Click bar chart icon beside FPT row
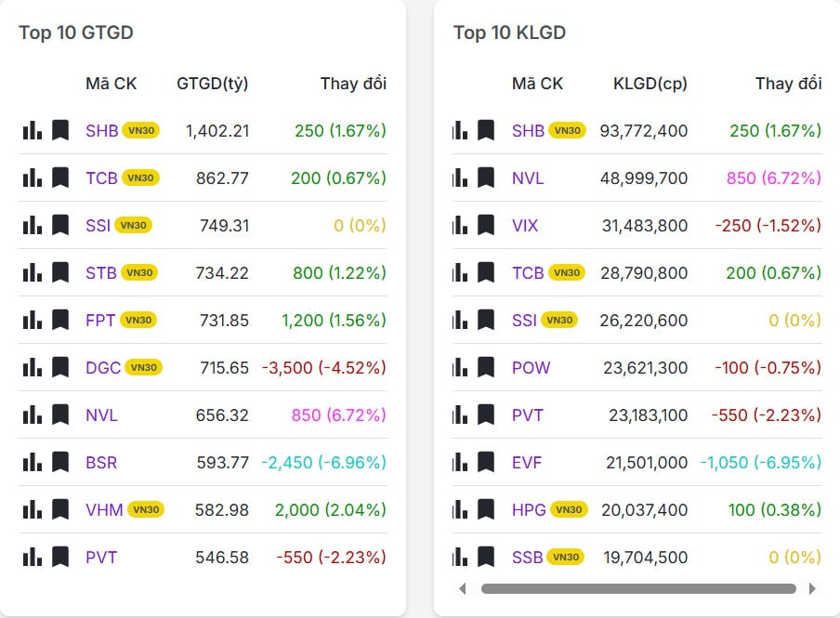Viewport: 840px width, 618px height. (x=33, y=320)
